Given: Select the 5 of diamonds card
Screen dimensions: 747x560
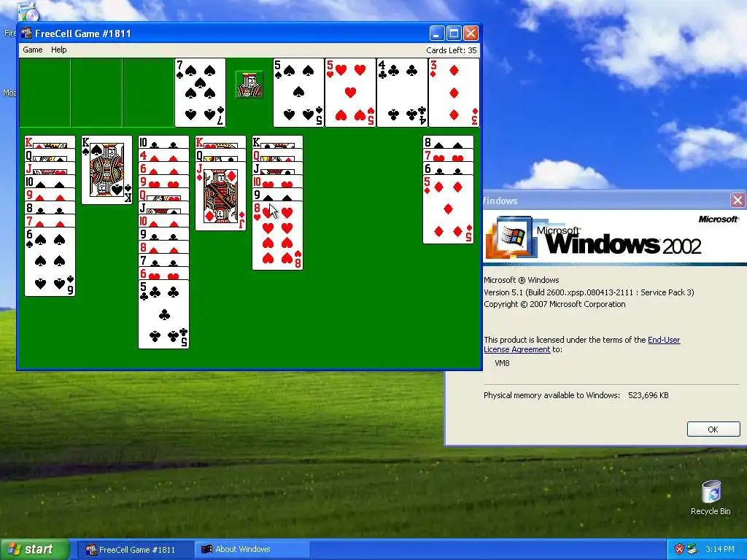Looking at the screenshot, I should point(449,209).
